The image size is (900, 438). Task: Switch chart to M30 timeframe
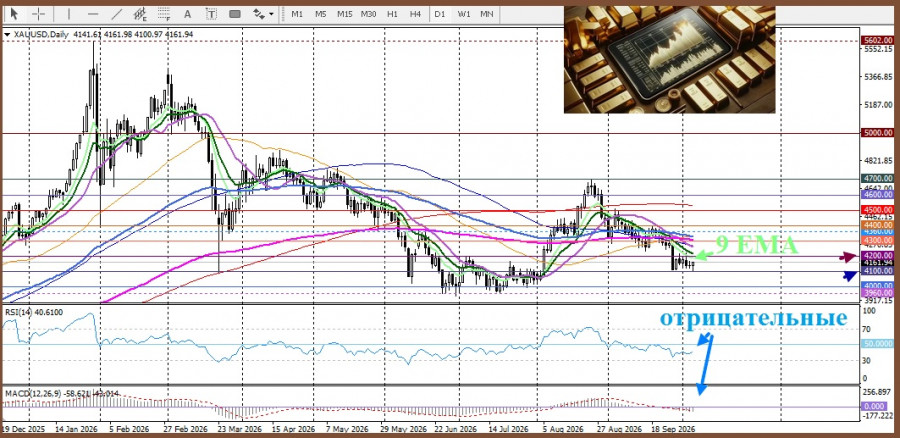[368, 14]
